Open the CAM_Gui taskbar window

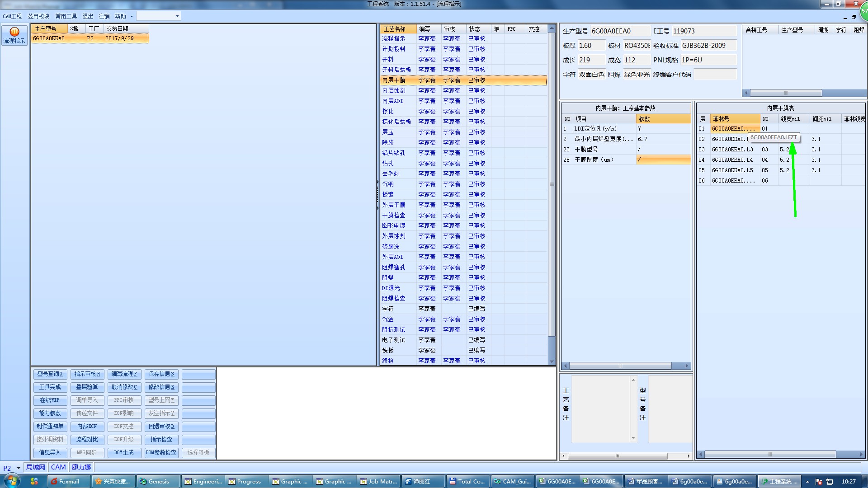[x=512, y=481]
